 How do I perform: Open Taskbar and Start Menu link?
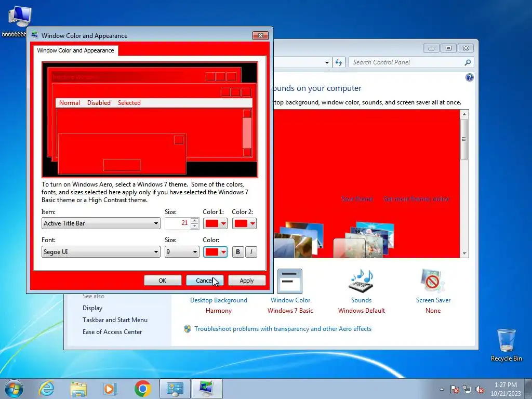pos(115,320)
